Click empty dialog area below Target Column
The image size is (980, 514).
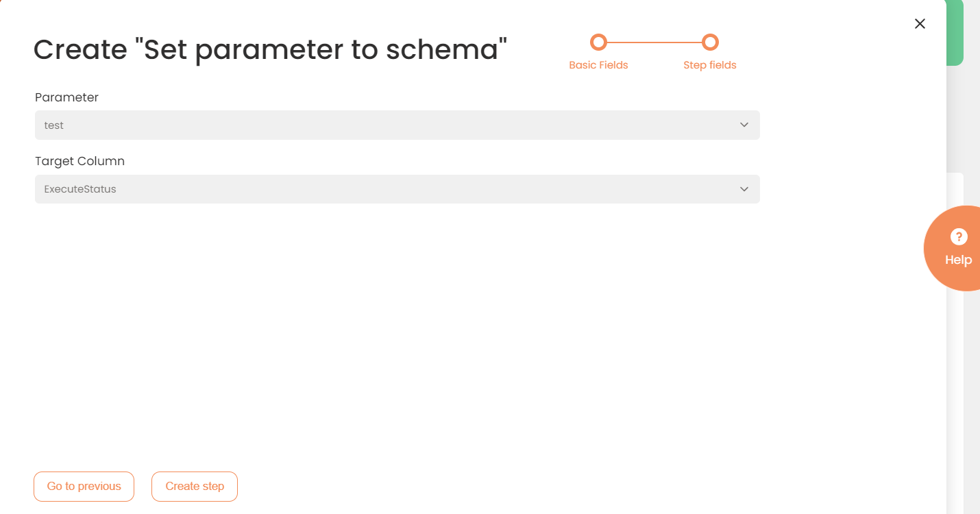(397, 329)
